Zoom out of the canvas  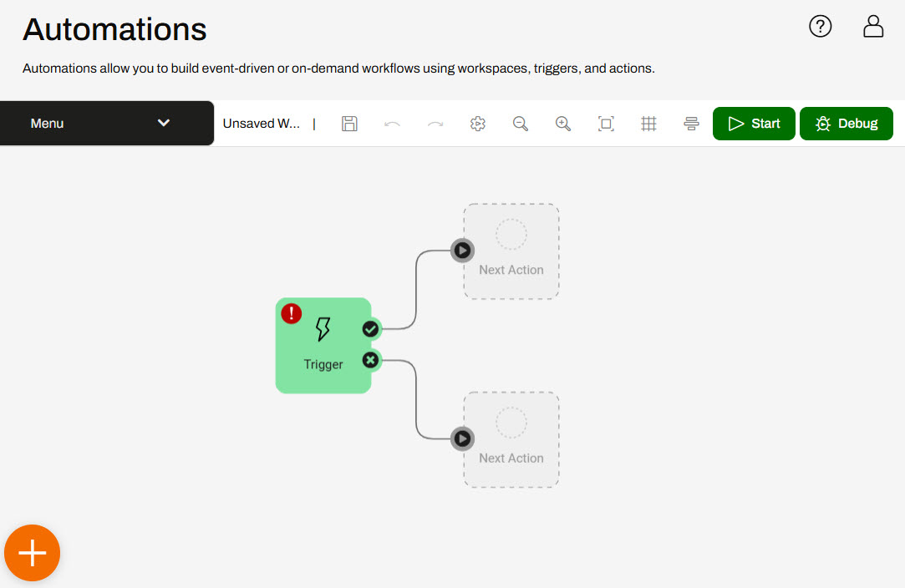click(x=521, y=124)
